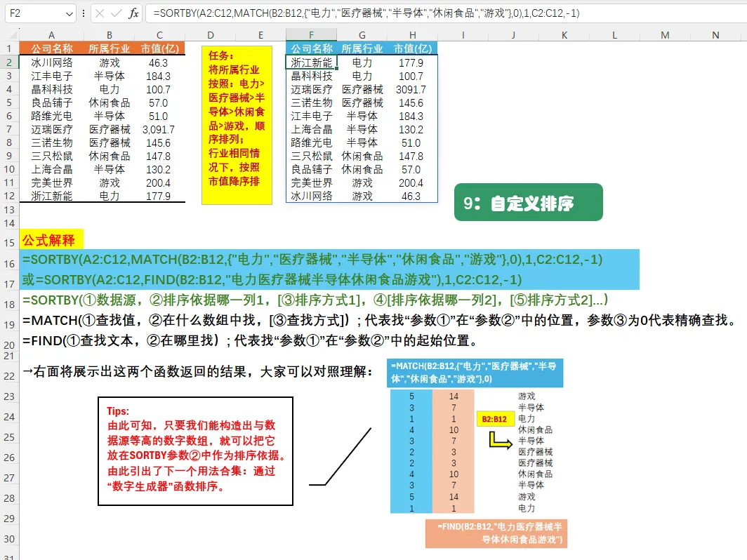
Task: Select the SORTBY MATCH formula text in row 16
Action: pos(312,260)
